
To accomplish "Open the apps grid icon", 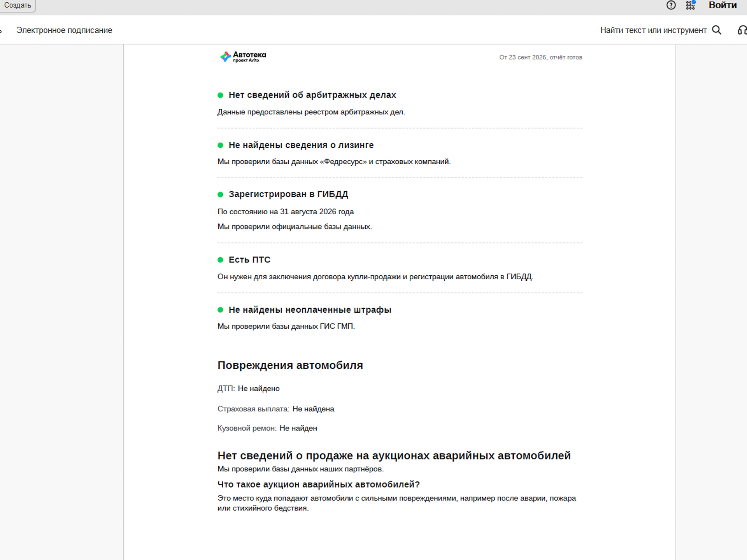I will (691, 5).
